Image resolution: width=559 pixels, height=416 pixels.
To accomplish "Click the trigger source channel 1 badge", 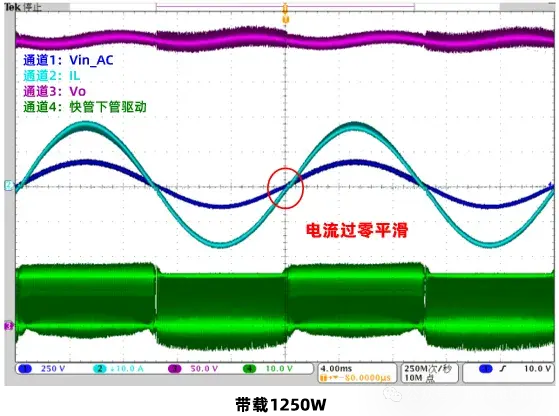I will (485, 369).
